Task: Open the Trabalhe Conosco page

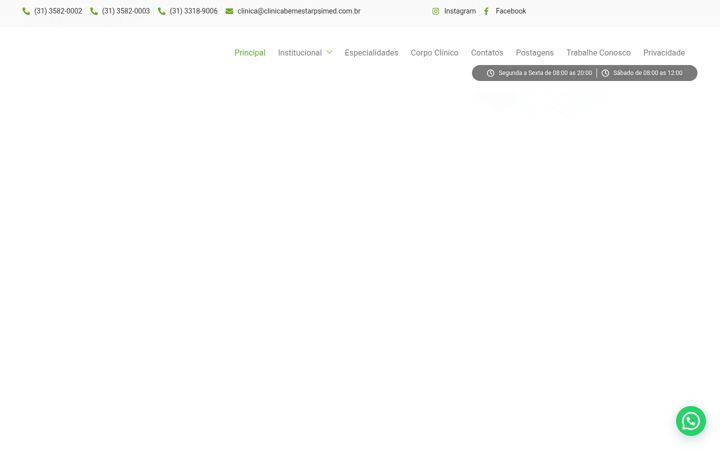Action: [x=598, y=53]
